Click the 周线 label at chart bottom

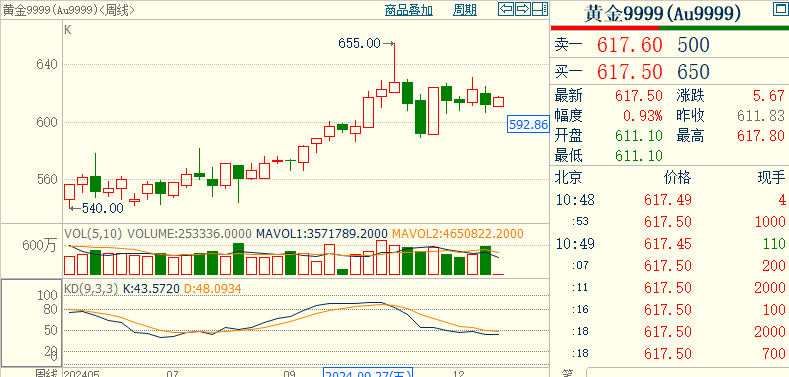47,373
